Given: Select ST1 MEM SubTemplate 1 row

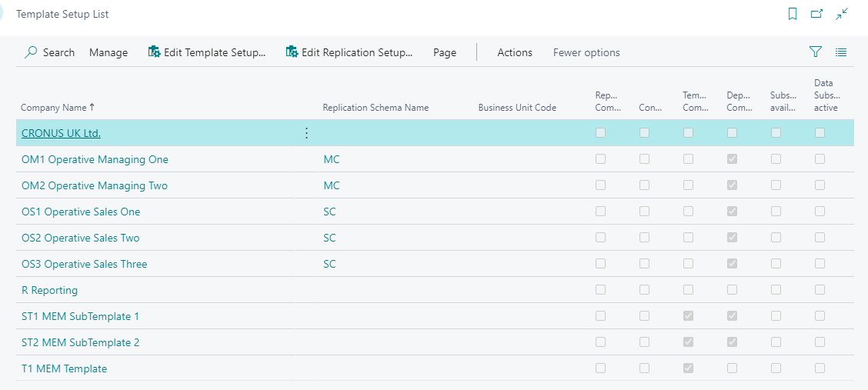Looking at the screenshot, I should pyautogui.click(x=435, y=316).
